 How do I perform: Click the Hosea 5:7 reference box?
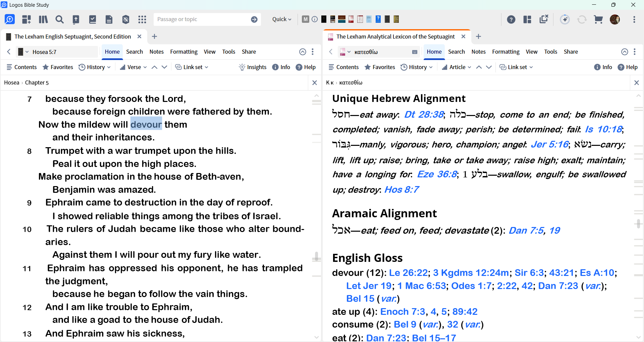point(64,52)
